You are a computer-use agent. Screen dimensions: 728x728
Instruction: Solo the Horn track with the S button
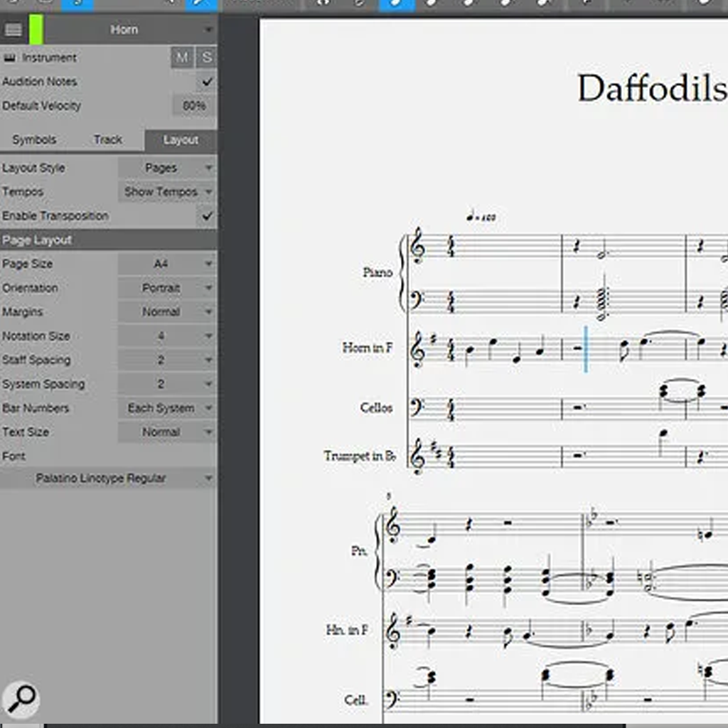pyautogui.click(x=207, y=58)
